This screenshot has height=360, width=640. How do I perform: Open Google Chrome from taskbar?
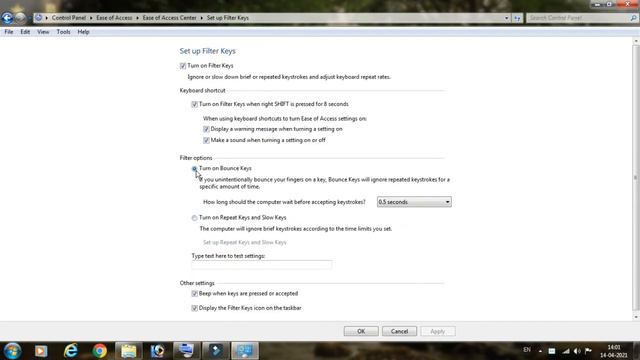99,351
